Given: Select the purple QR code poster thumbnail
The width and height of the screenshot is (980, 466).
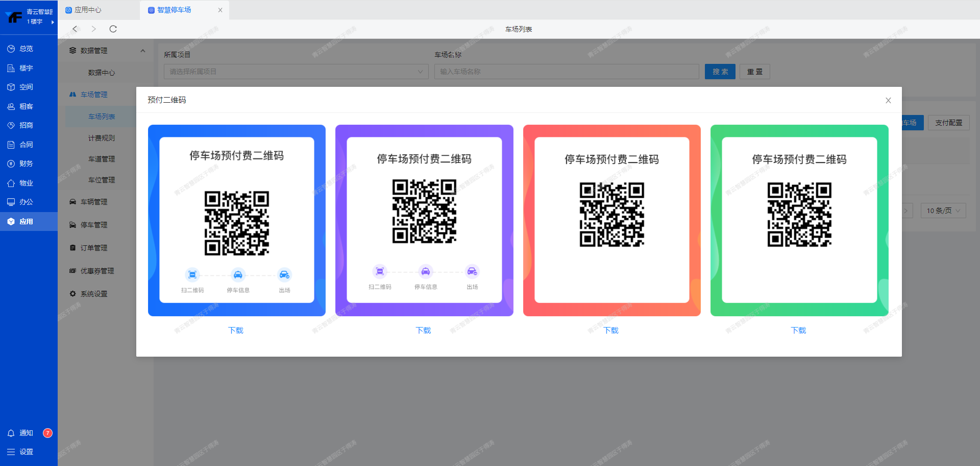Looking at the screenshot, I should tap(424, 220).
